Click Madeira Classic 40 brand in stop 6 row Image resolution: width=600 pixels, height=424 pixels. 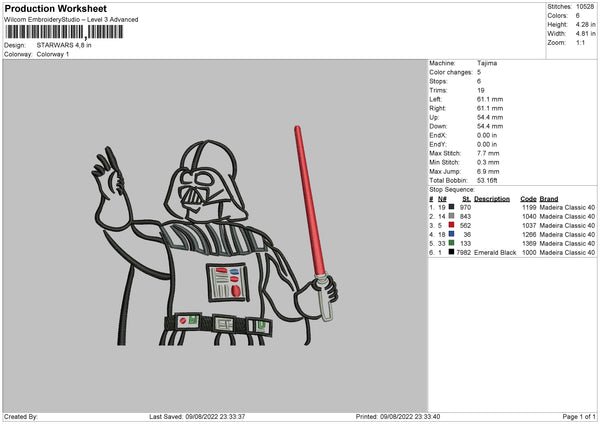[x=567, y=253]
